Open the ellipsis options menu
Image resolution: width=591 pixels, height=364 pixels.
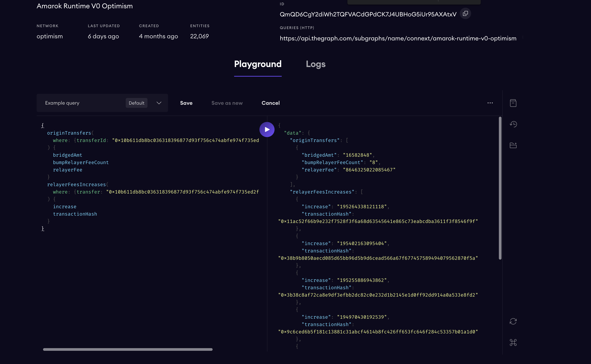[490, 103]
